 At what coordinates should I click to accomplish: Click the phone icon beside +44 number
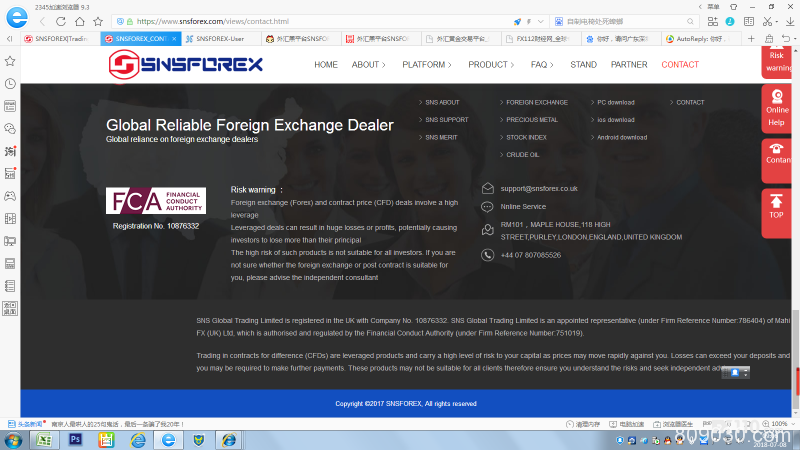[x=487, y=255]
